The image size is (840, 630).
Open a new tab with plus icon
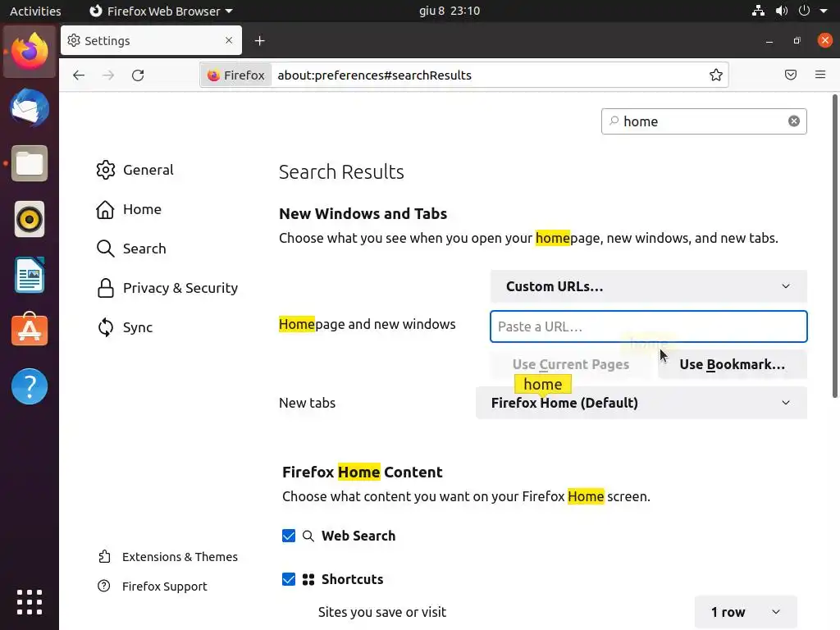260,41
